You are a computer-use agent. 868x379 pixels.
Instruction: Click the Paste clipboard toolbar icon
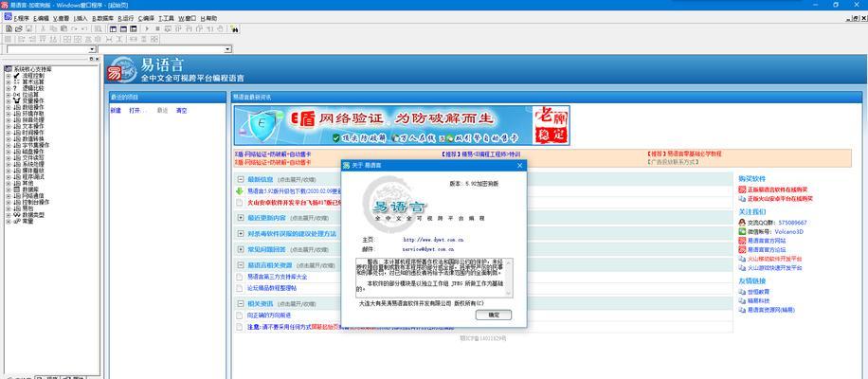tap(63, 28)
